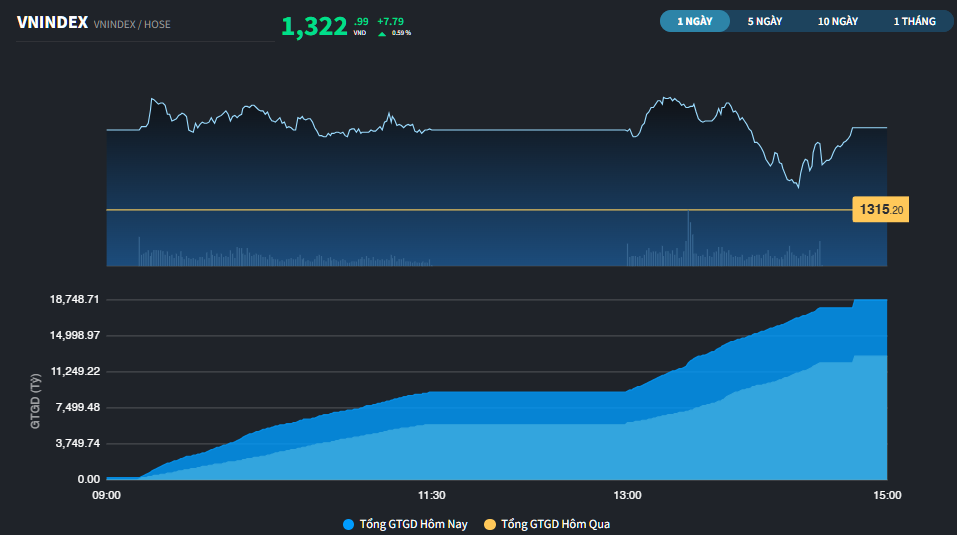Click the 0.59% percent change text

[401, 33]
